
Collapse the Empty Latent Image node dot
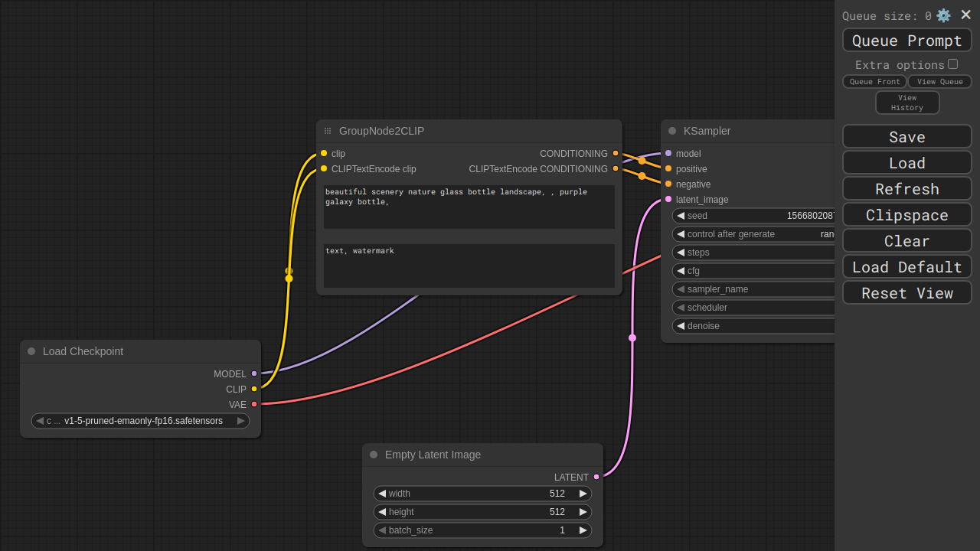[x=374, y=455]
